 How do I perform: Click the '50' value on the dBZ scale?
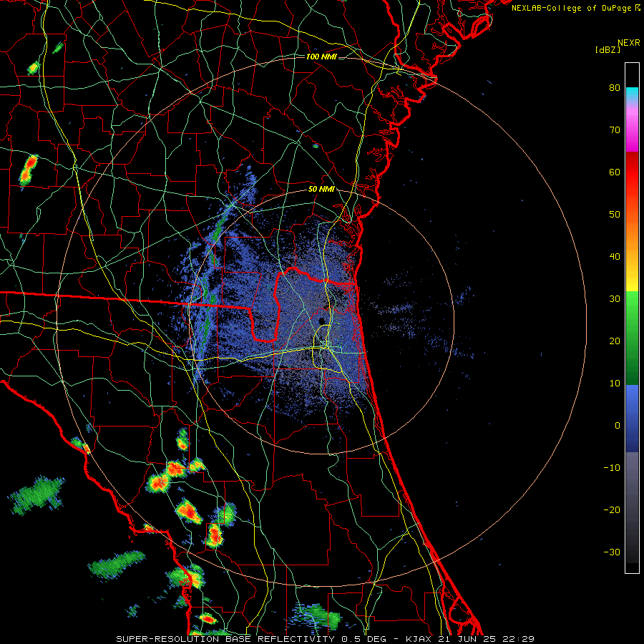point(615,215)
